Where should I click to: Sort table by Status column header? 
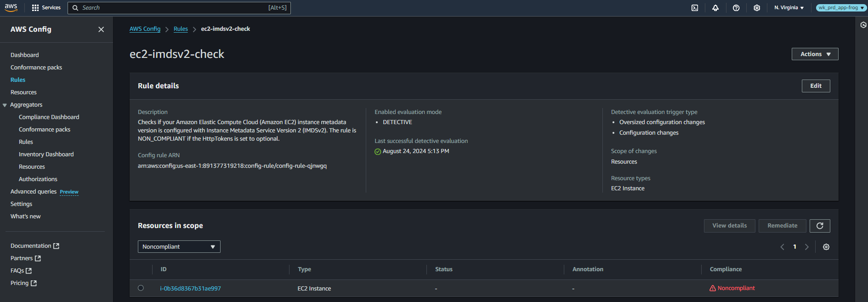(444, 269)
